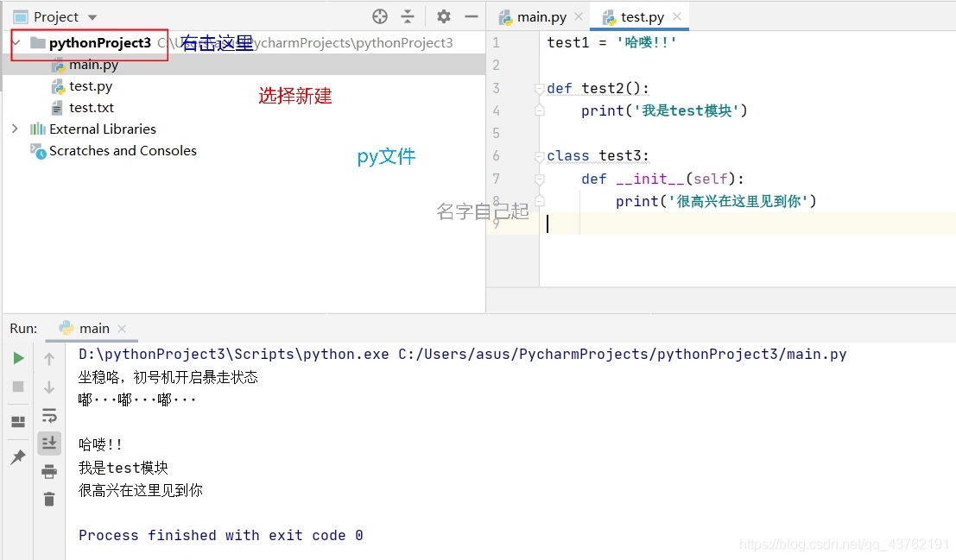Viewport: 956px width, 560px height.
Task: Close the main.py editor tab
Action: [579, 16]
